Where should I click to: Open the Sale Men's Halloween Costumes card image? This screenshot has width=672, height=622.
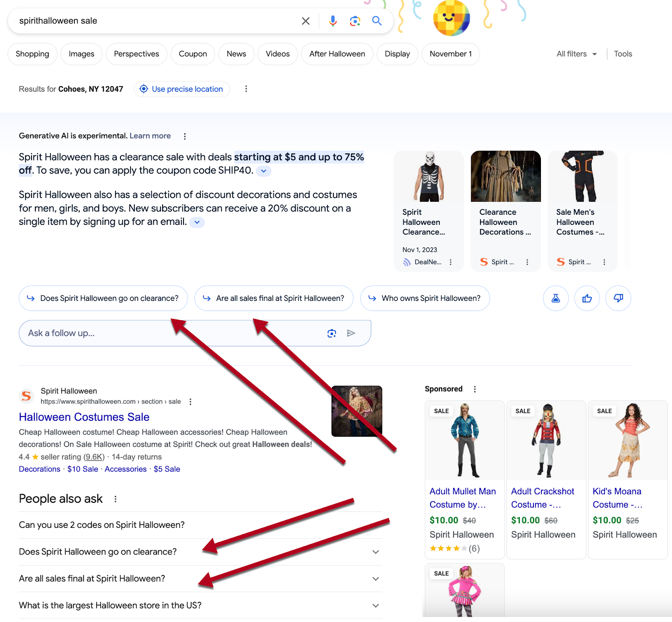click(x=583, y=176)
